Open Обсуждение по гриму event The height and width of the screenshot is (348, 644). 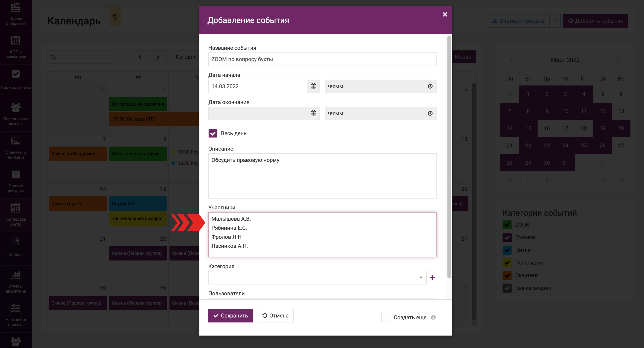(138, 154)
